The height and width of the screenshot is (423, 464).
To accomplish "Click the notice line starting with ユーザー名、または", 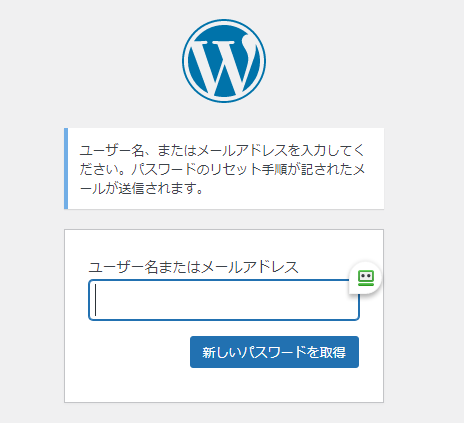I will [222, 151].
